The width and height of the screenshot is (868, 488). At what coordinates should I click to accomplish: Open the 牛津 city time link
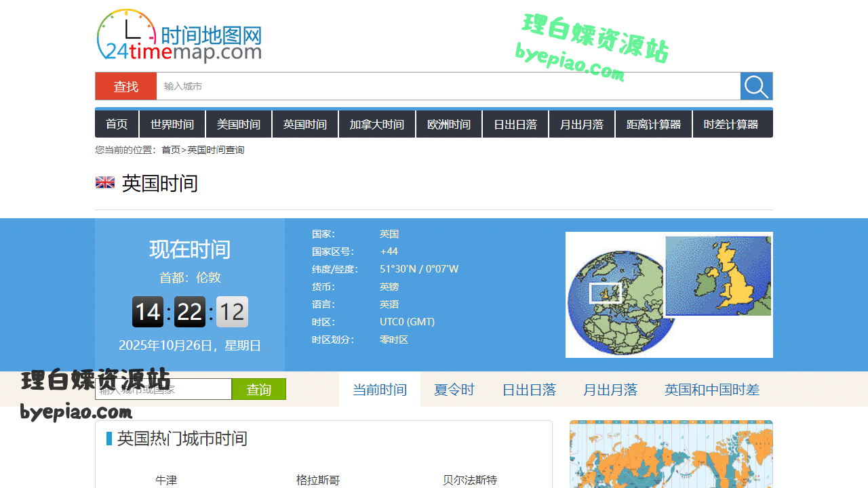coord(166,480)
